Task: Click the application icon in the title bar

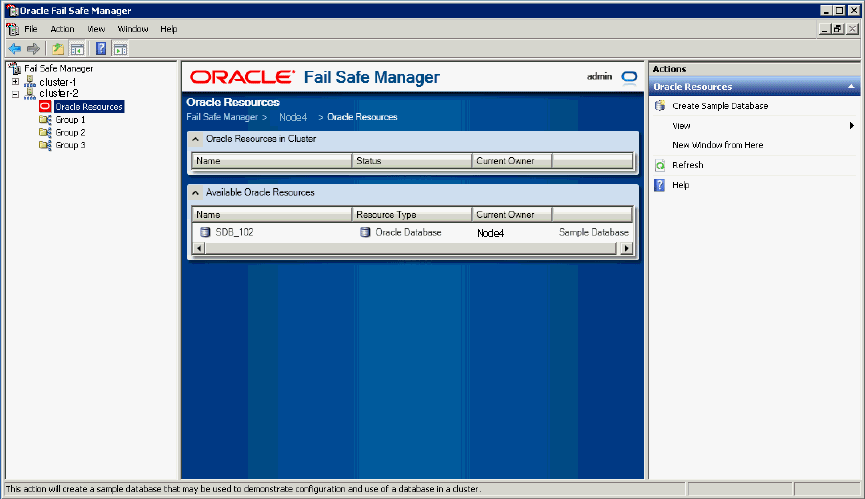Action: pyautogui.click(x=12, y=10)
